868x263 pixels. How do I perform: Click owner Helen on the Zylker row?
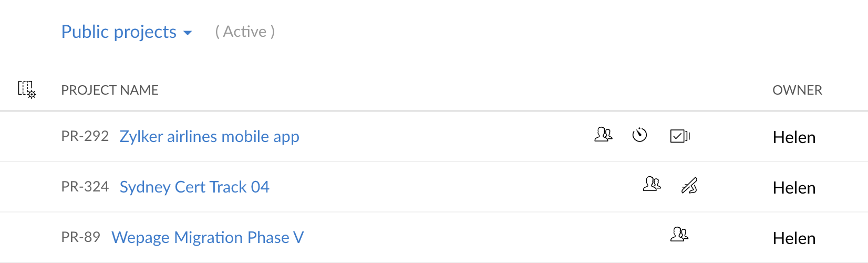794,137
